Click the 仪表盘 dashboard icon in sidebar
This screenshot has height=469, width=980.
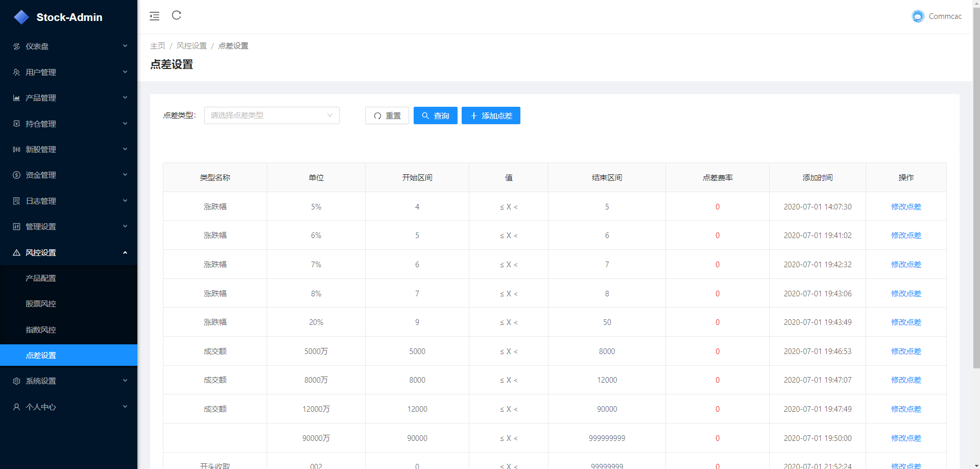click(x=16, y=46)
